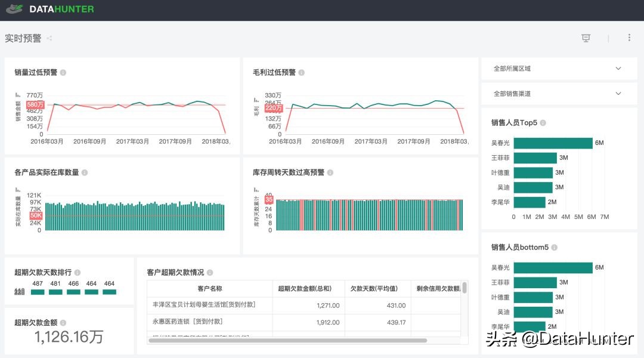
Task: Click info icon next to 毛利过低预警
Action: click(301, 73)
